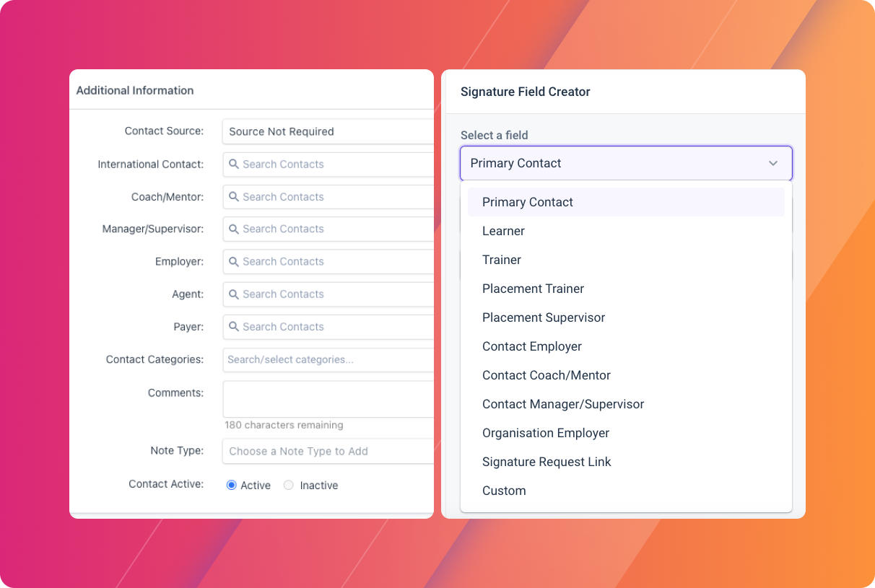Select the Custom field option
Image resolution: width=875 pixels, height=588 pixels.
pyautogui.click(x=503, y=491)
